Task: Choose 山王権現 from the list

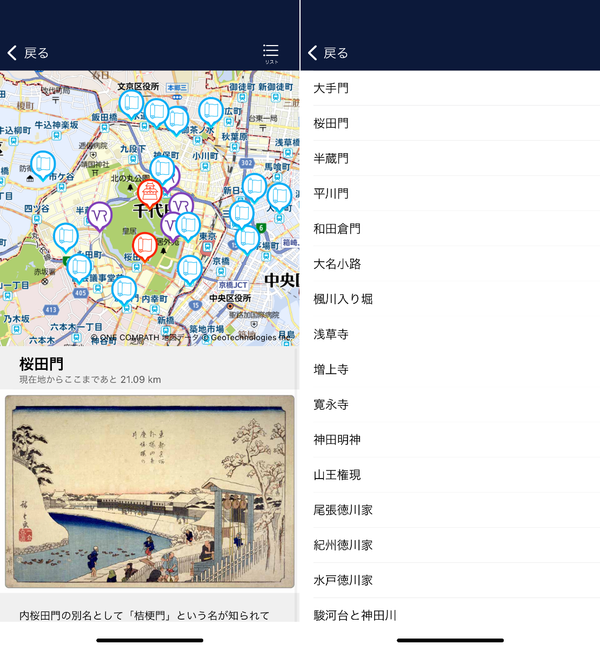Action: click(450, 475)
